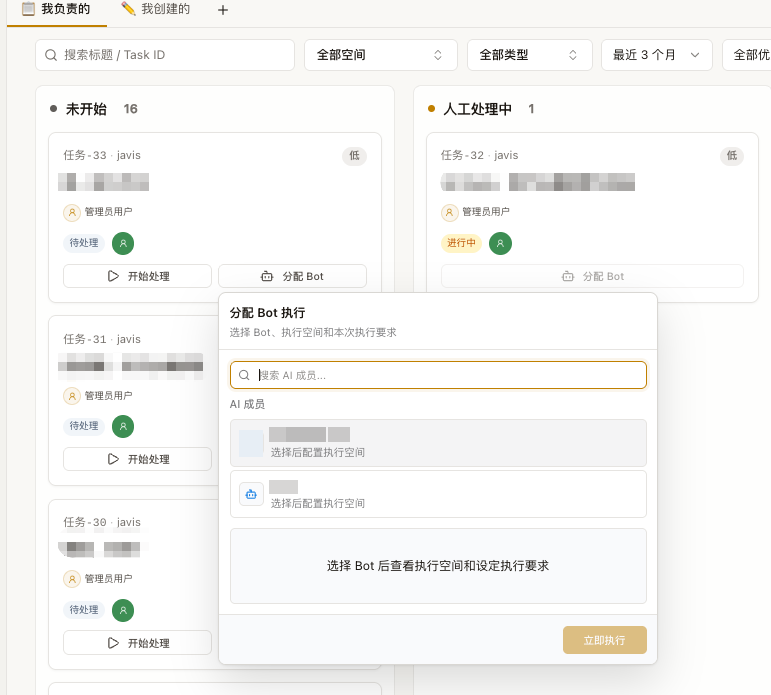Click the 分配 Bot 执行 dialog title

coord(267,313)
